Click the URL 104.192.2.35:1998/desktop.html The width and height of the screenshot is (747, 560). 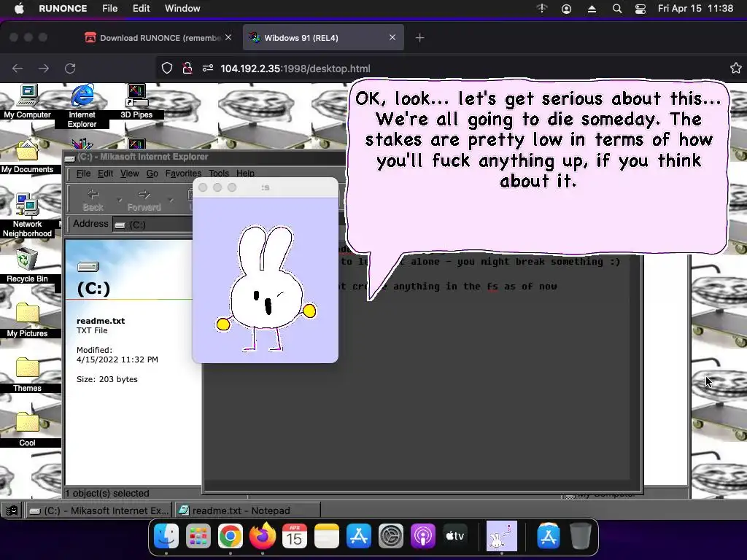pyautogui.click(x=295, y=69)
